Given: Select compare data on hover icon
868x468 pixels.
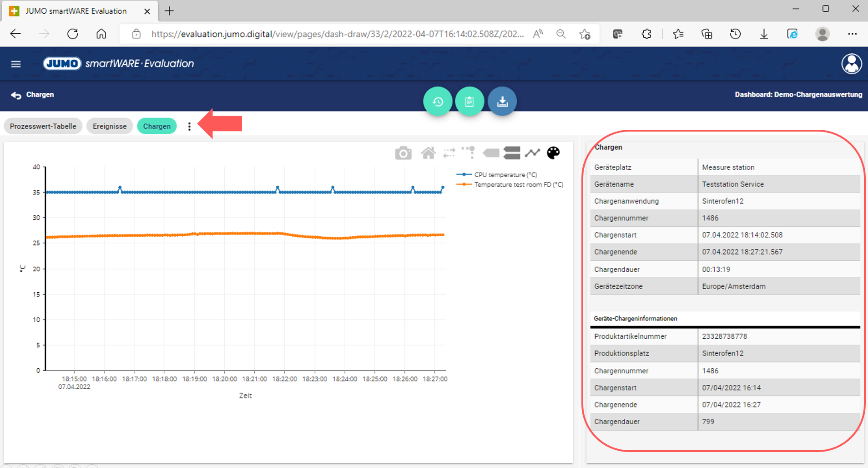Looking at the screenshot, I should pyautogui.click(x=512, y=153).
